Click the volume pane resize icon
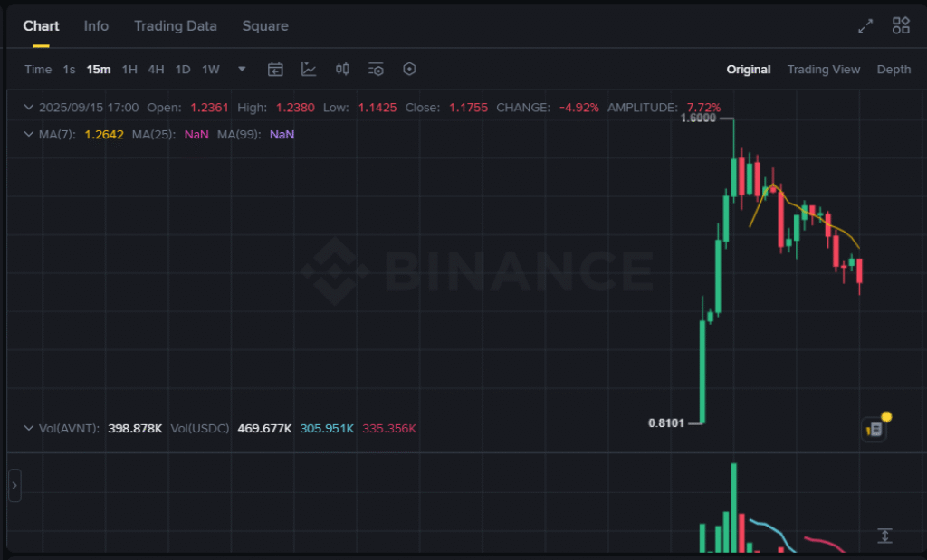 click(884, 536)
